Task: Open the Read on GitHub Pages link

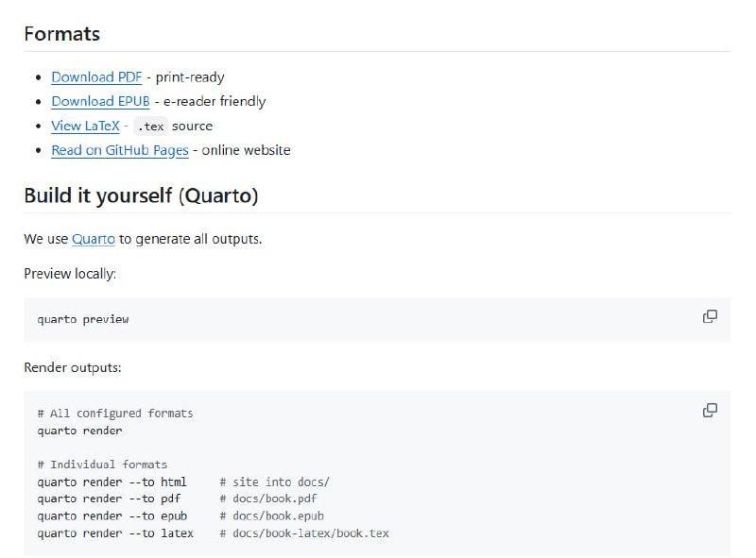Action: pos(120,150)
